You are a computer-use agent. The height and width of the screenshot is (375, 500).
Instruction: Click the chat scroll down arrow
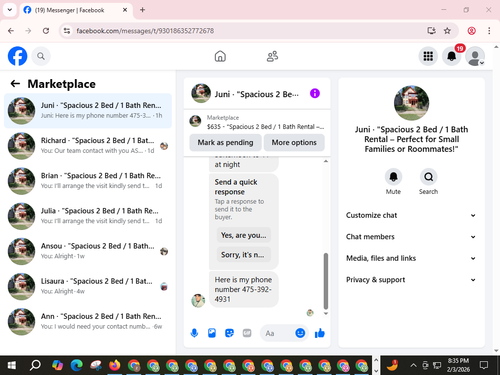coord(326,313)
